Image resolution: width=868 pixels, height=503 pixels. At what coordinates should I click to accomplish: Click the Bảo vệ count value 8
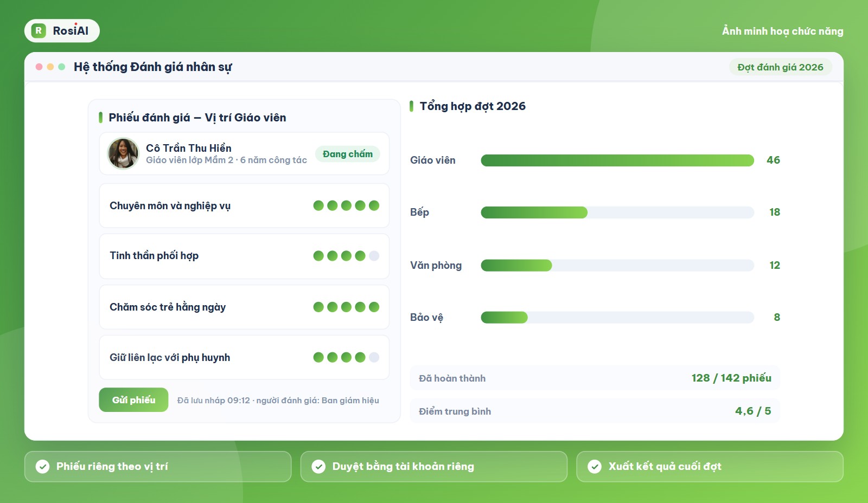click(x=777, y=318)
